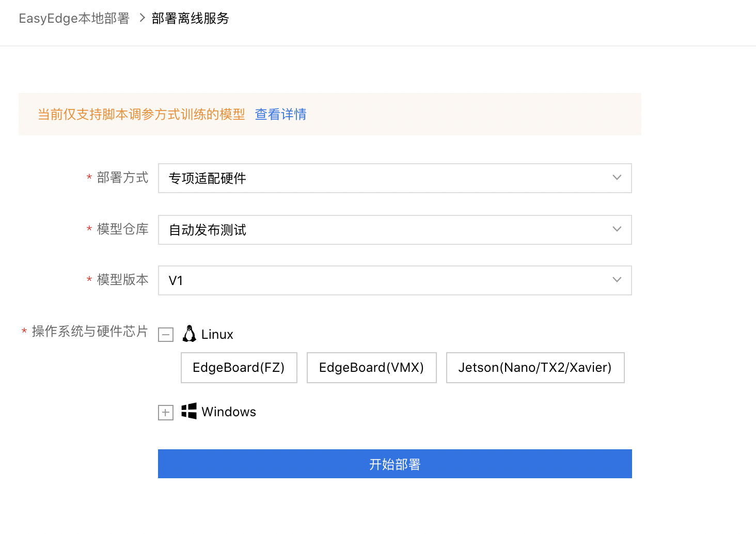Image resolution: width=756 pixels, height=534 pixels.
Task: Click the Windows label text
Action: [229, 412]
